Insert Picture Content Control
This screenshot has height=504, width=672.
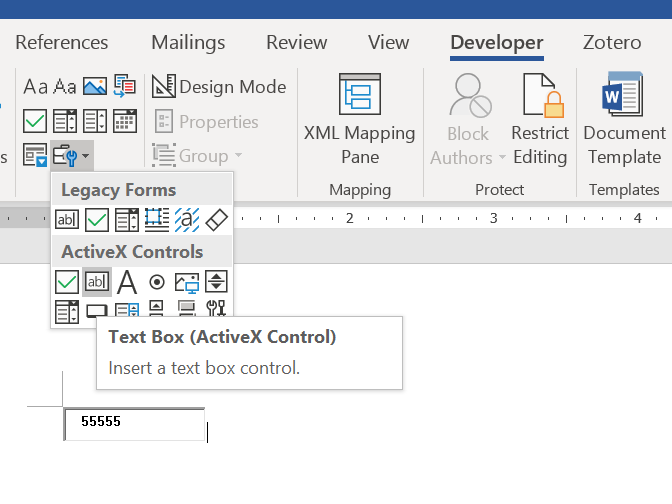[x=95, y=87]
